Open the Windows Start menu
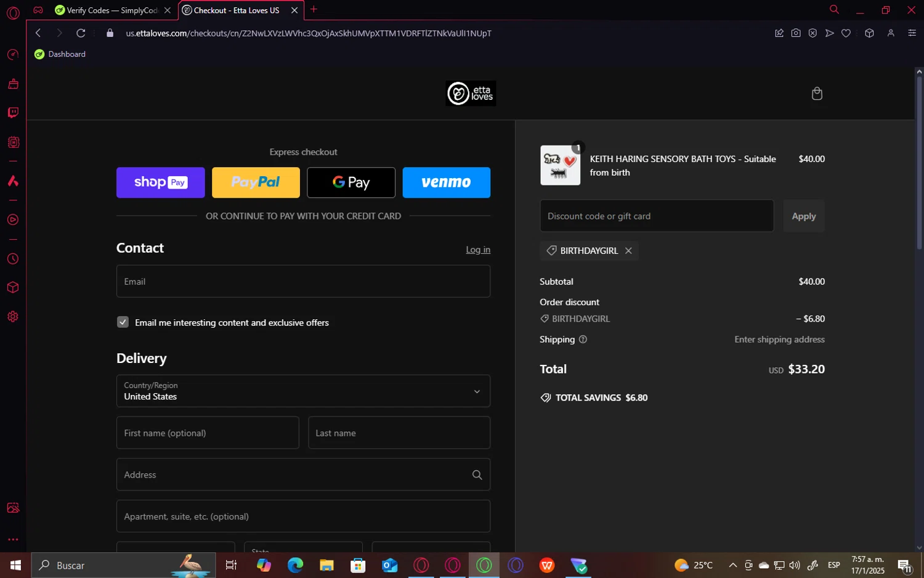The width and height of the screenshot is (924, 578). tap(15, 566)
